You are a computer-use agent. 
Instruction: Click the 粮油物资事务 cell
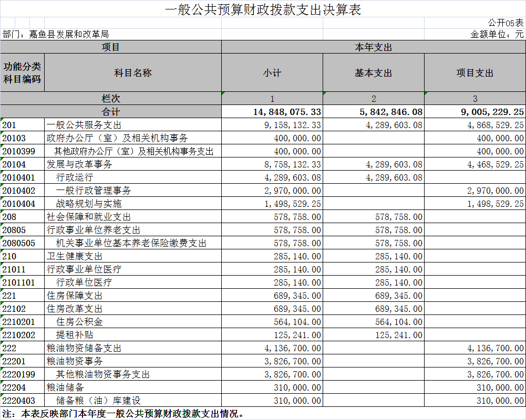tap(133, 361)
